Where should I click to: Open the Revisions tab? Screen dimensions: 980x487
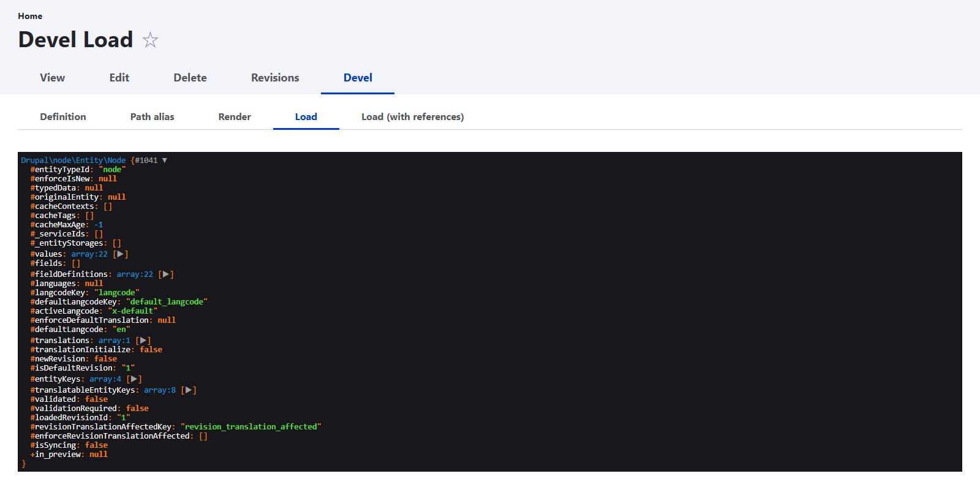click(275, 78)
